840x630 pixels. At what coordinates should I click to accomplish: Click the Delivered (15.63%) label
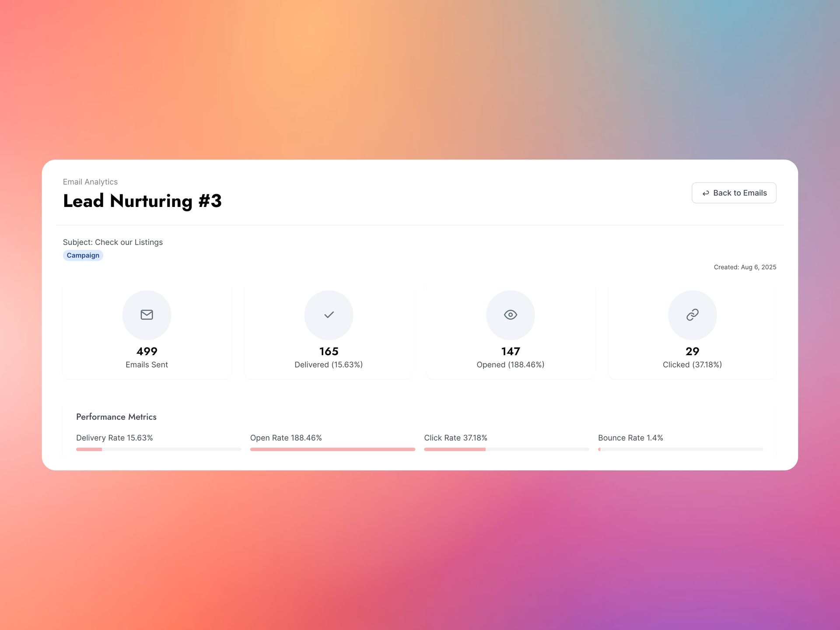pyautogui.click(x=329, y=365)
